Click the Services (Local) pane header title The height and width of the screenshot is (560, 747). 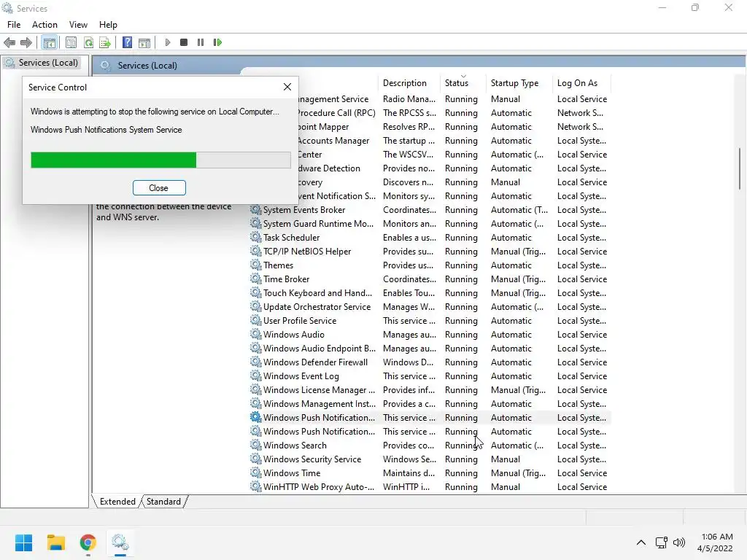click(147, 66)
